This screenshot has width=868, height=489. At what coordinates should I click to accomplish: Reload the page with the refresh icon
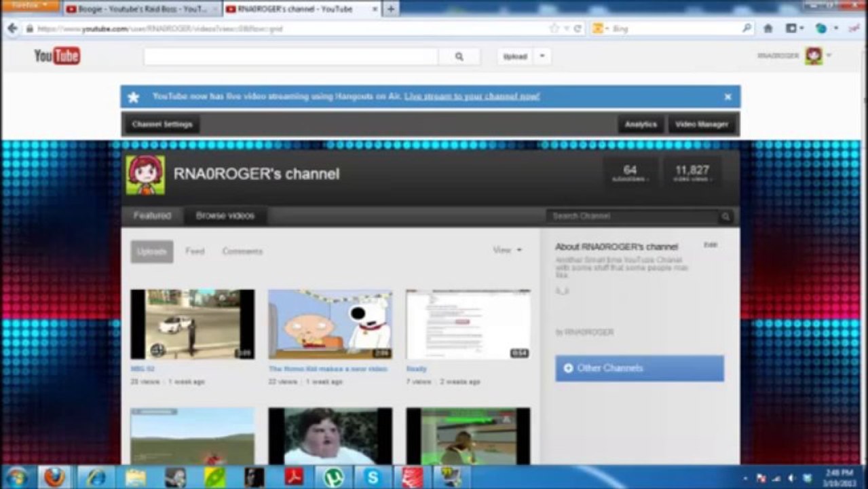(578, 29)
